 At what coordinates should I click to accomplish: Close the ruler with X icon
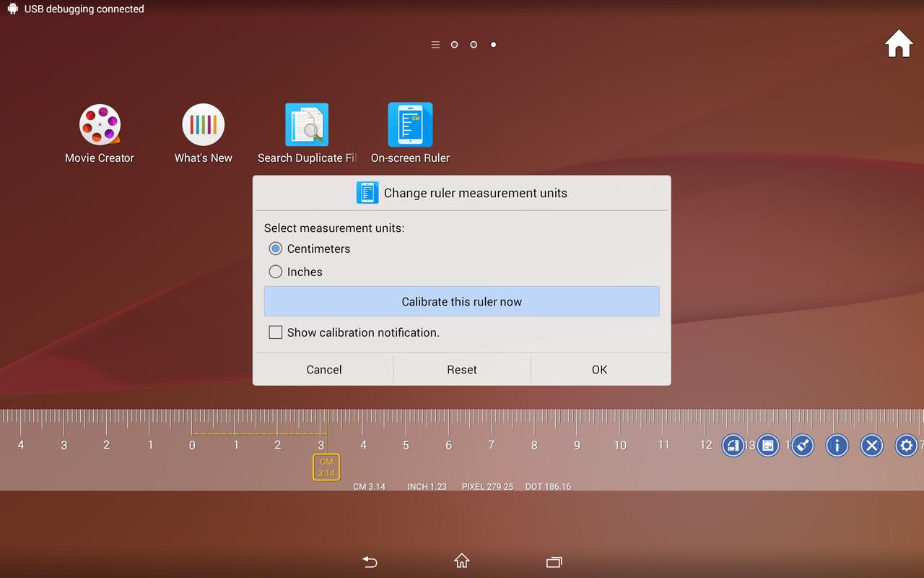click(x=872, y=445)
